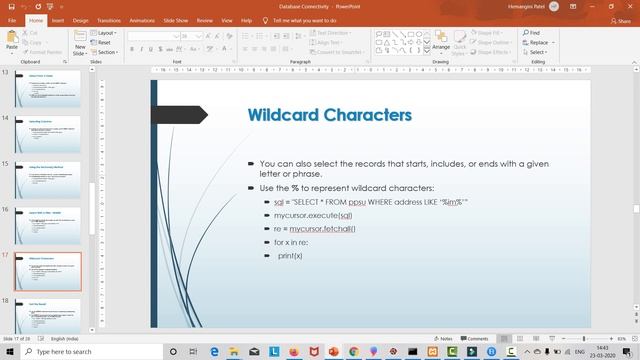Viewport: 640px width, 360px height.
Task: Switch to the Design tab
Action: (80, 20)
